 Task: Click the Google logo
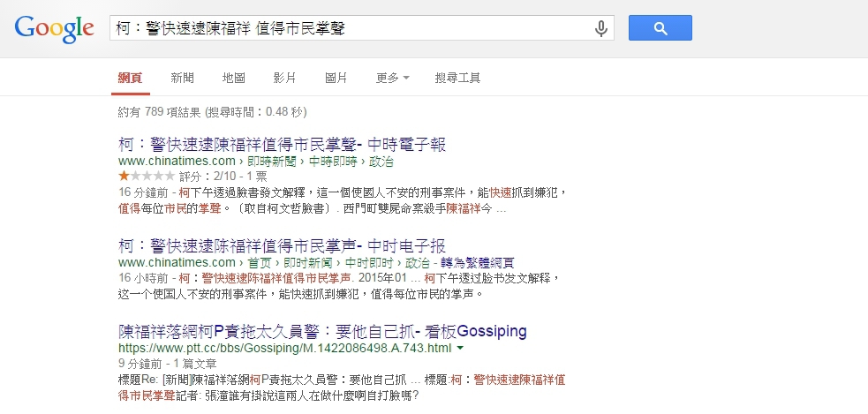coord(54,29)
